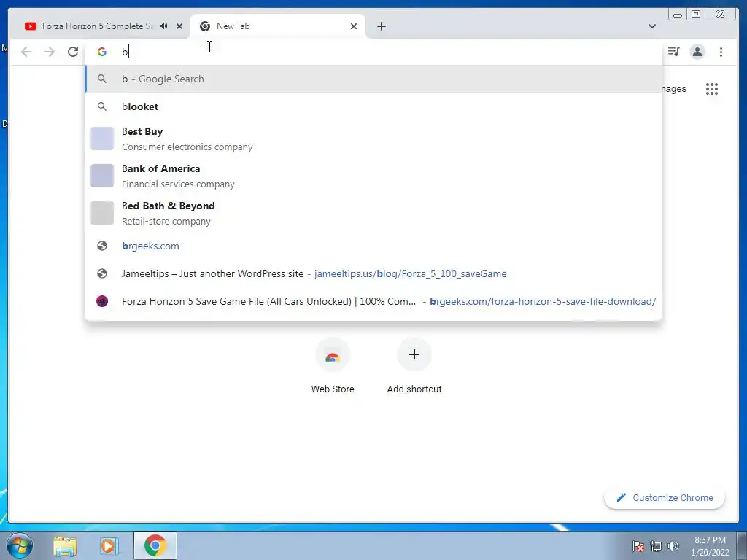Click the purple favicon beside Forza suggestion
The width and height of the screenshot is (747, 560).
coord(102,301)
